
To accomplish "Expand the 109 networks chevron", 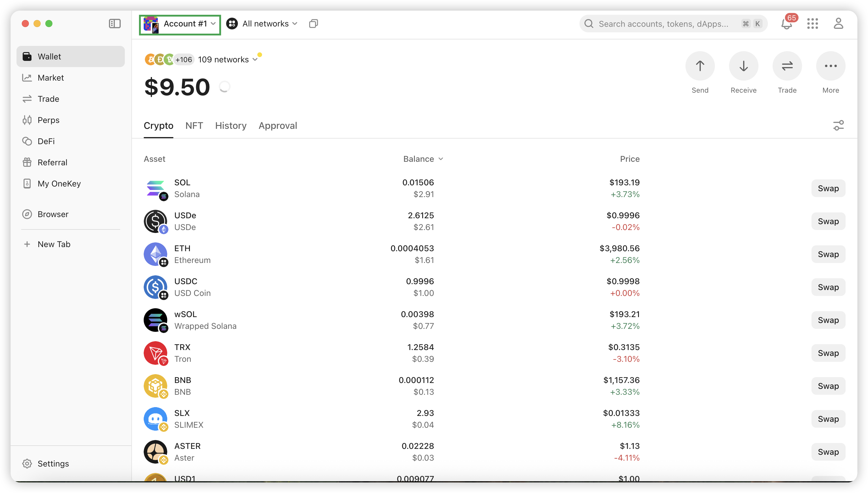I will [x=255, y=60].
